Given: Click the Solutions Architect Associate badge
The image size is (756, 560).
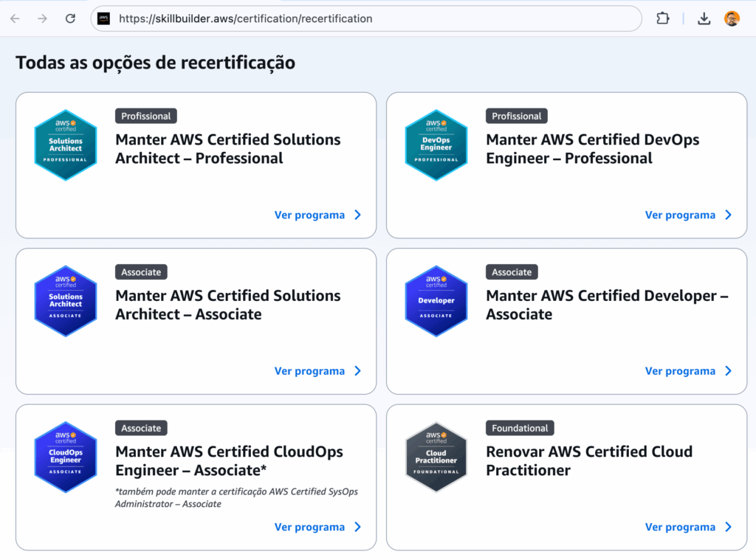Looking at the screenshot, I should [x=66, y=301].
